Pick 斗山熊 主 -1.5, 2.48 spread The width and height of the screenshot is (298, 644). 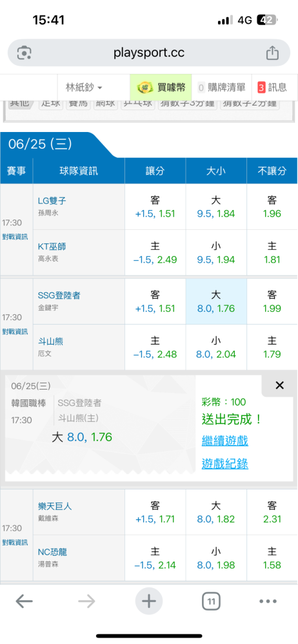pos(155,347)
